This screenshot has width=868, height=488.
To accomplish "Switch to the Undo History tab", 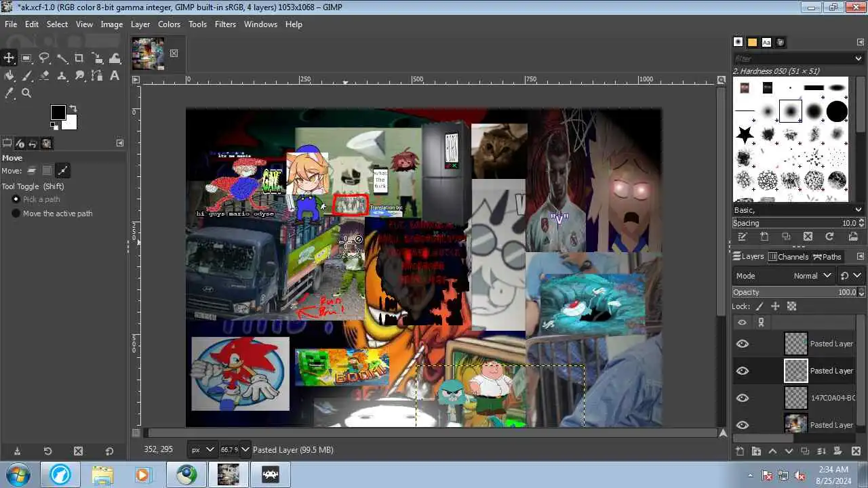I will (x=33, y=143).
